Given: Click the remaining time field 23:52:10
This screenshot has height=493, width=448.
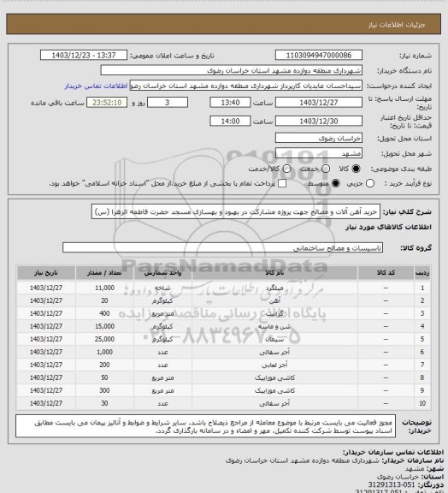Looking at the screenshot, I should coord(107,103).
